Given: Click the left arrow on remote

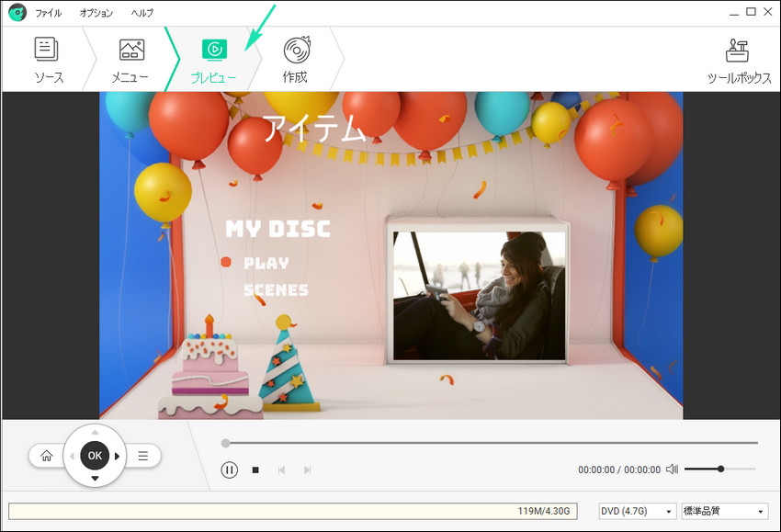Looking at the screenshot, I should 73,456.
